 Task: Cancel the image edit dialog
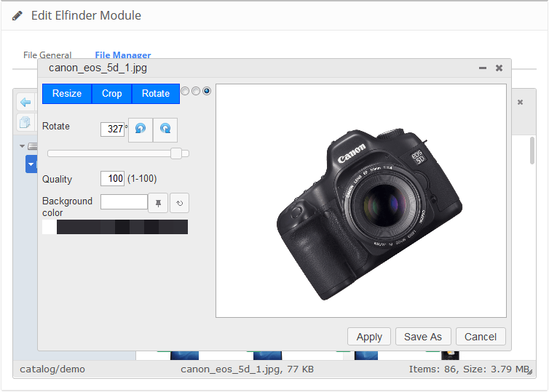(x=481, y=337)
